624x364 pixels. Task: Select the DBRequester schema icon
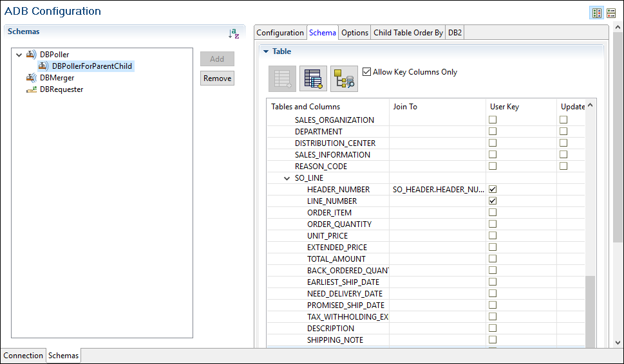[x=32, y=89]
